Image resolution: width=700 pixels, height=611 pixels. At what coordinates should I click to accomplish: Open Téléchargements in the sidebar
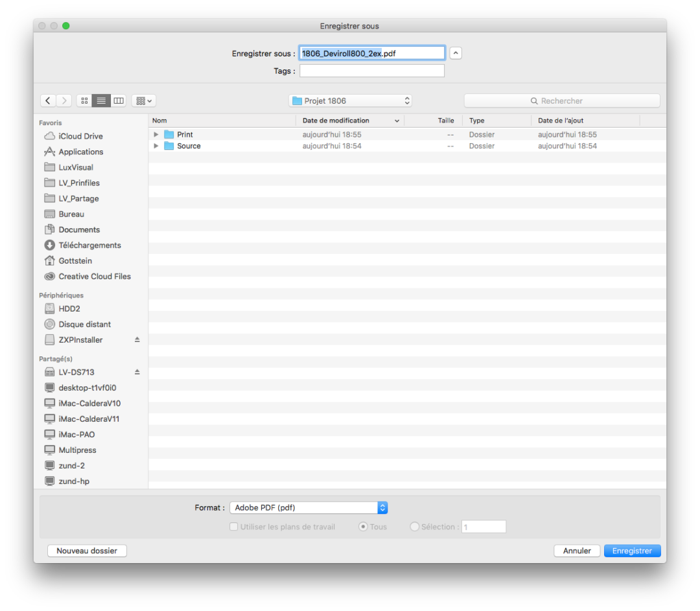89,245
